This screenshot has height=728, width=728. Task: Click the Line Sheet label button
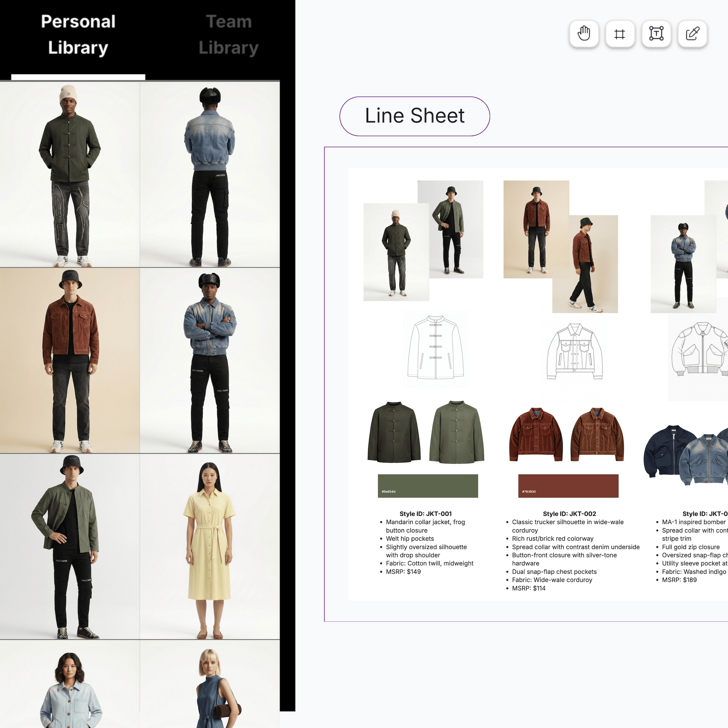point(415,117)
